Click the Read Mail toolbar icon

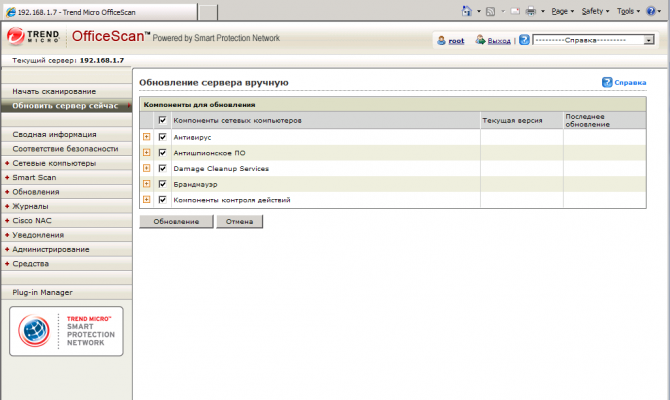(x=515, y=11)
